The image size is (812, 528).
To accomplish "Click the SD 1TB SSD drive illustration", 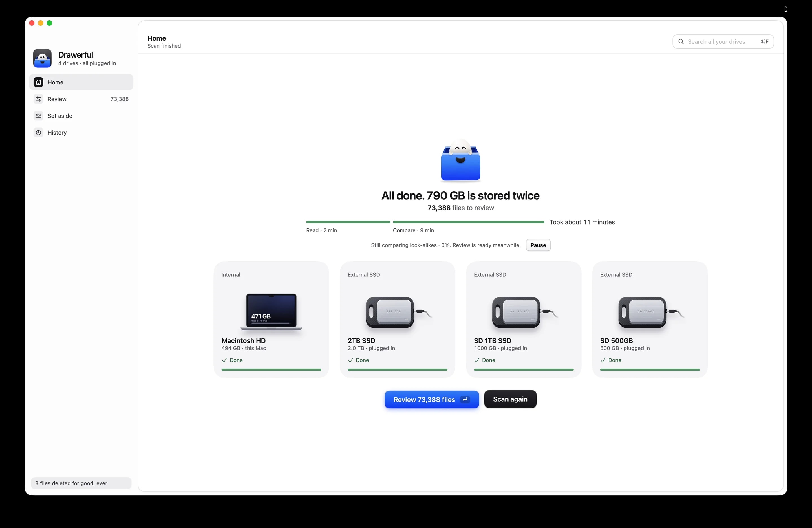I will [525, 312].
